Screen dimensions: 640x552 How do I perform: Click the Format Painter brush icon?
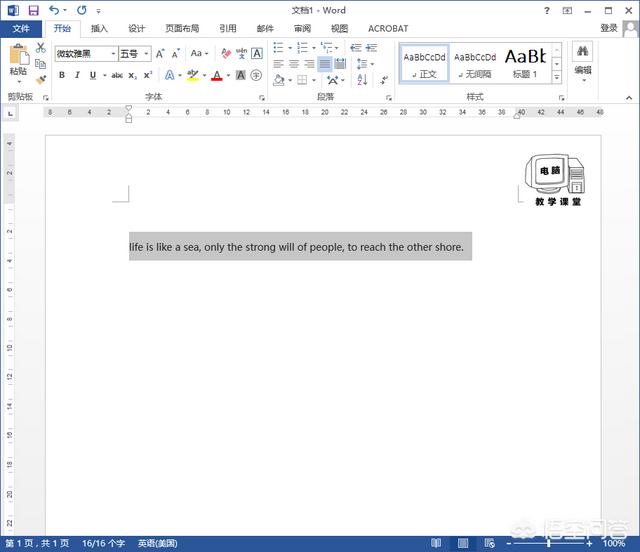coord(41,80)
